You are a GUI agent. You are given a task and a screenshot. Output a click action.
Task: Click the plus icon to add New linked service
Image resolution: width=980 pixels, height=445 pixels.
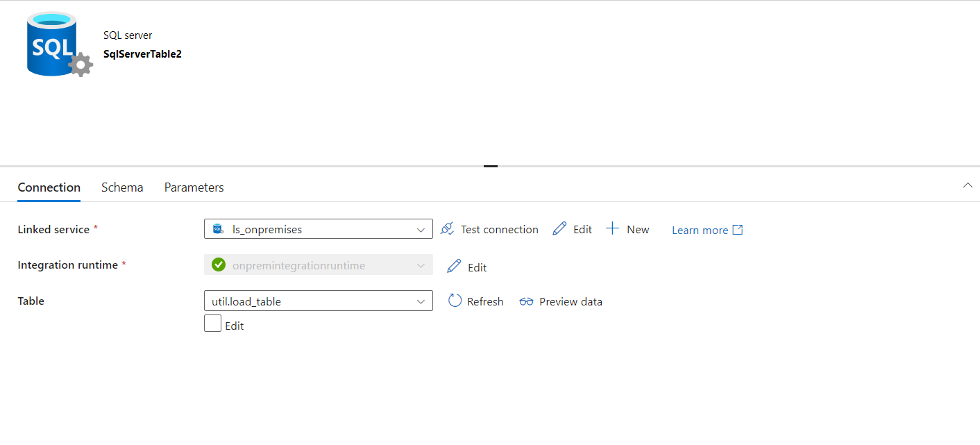(612, 229)
